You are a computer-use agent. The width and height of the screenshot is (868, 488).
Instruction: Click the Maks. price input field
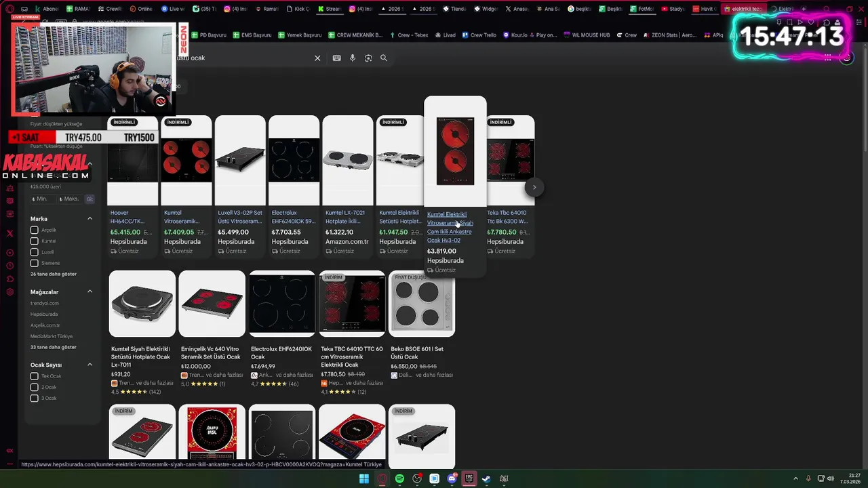pos(71,199)
